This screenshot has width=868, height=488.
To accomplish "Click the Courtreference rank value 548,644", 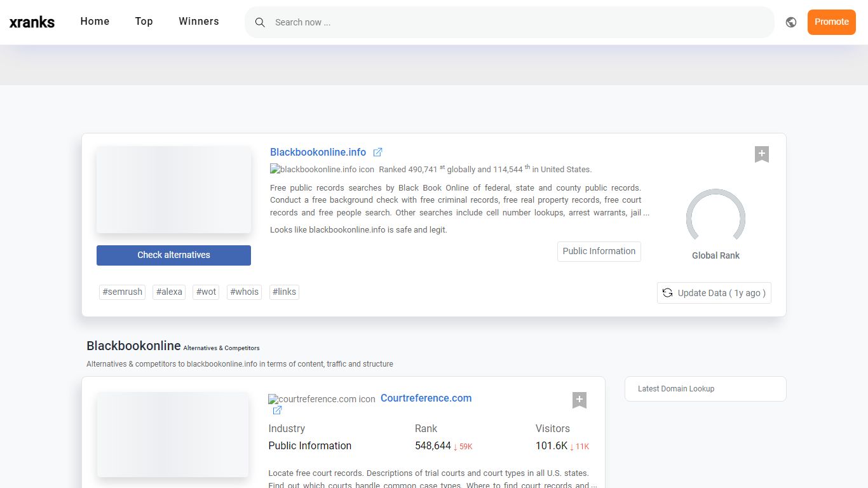I will 433,446.
